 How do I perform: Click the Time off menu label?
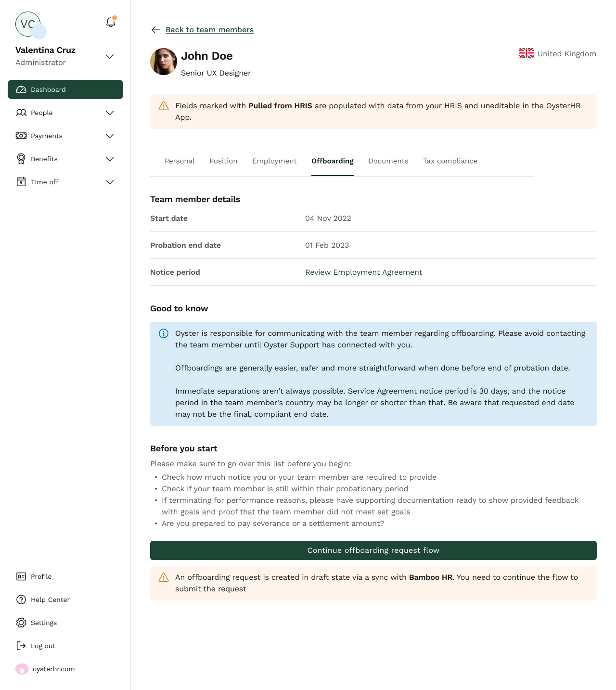[45, 182]
